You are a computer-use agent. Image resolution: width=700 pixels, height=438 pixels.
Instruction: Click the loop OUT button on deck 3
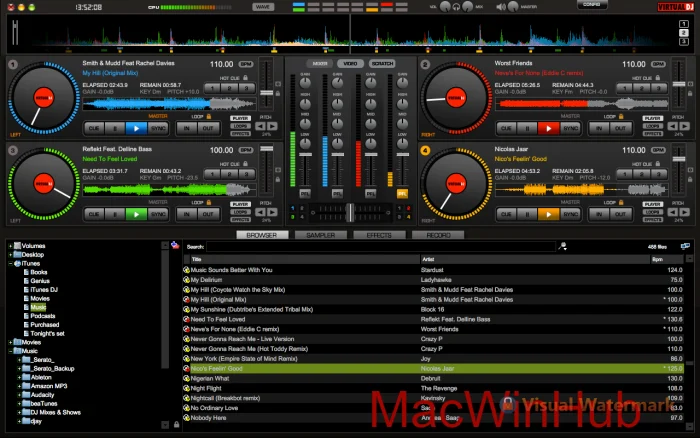coord(208,214)
